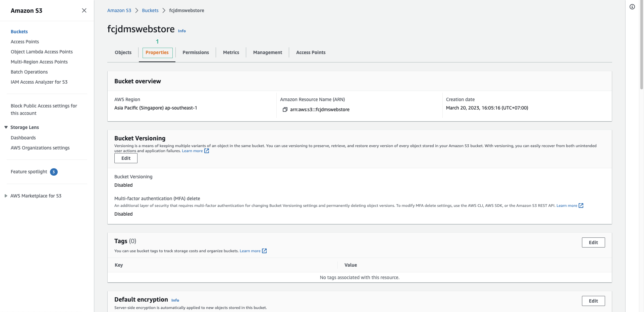This screenshot has width=644, height=312.
Task: Open AWS Organizations settings
Action: pos(40,148)
